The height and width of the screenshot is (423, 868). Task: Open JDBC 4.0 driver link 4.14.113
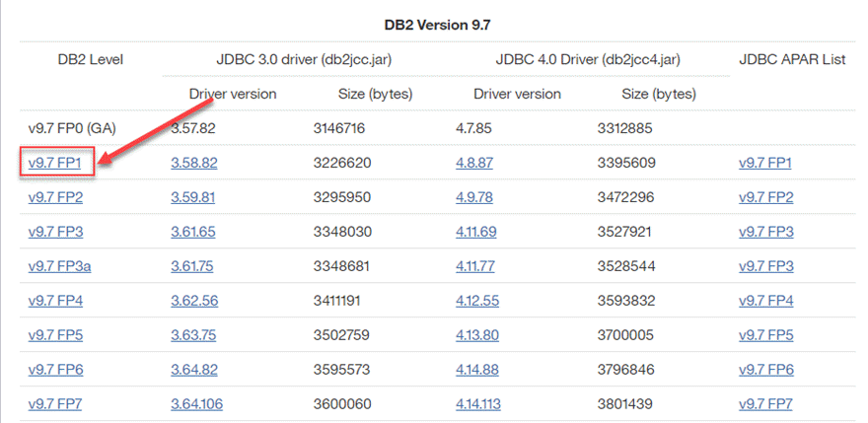tap(478, 404)
